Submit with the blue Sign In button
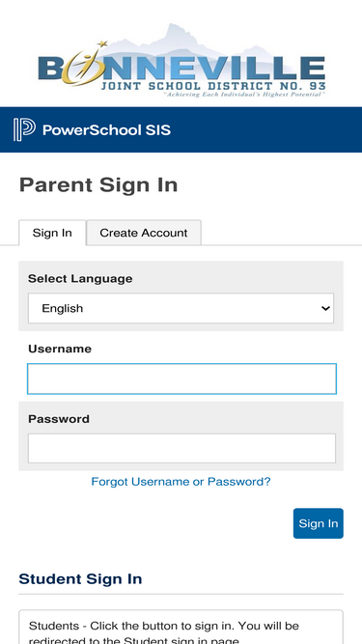This screenshot has width=362, height=644. tap(319, 523)
